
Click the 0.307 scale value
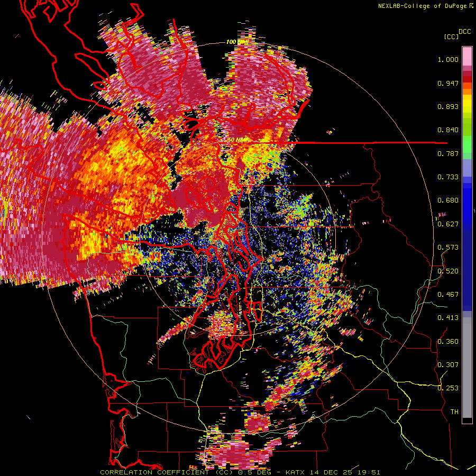click(448, 365)
